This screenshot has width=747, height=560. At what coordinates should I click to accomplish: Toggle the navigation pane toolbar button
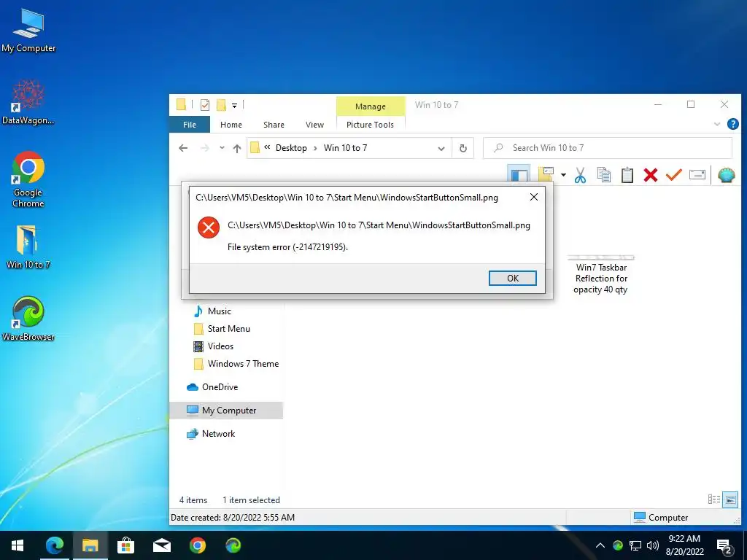click(x=519, y=174)
